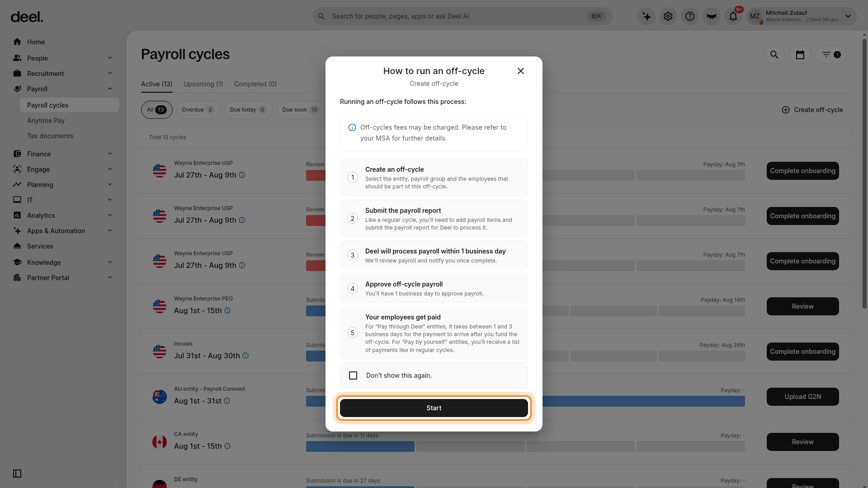
Task: Click Complete onboarding for Incosis
Action: click(x=803, y=352)
